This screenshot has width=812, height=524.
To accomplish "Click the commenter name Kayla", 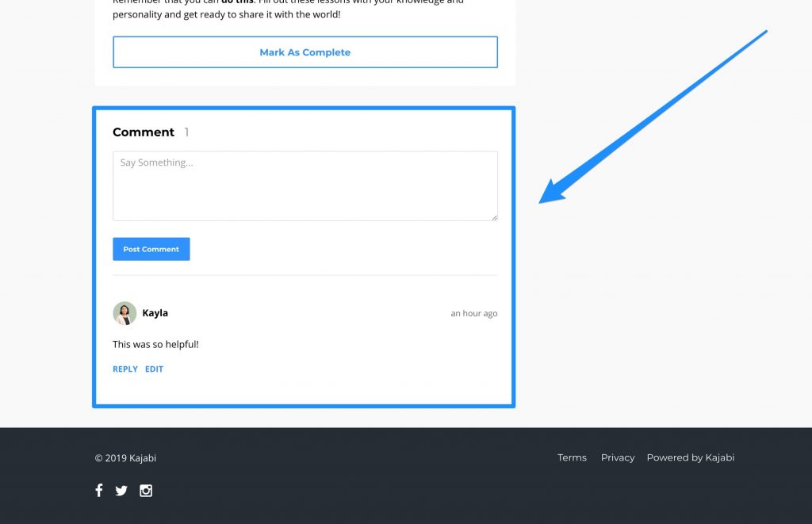I will click(155, 313).
